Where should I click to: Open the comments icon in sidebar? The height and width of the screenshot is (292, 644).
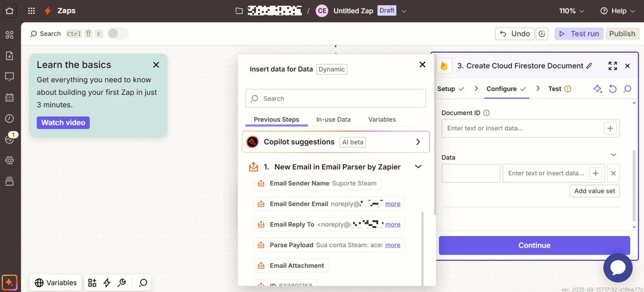[x=10, y=76]
